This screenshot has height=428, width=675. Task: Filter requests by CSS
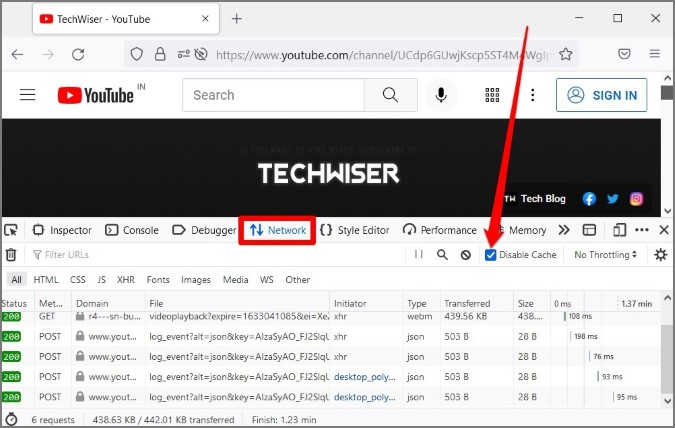click(77, 279)
